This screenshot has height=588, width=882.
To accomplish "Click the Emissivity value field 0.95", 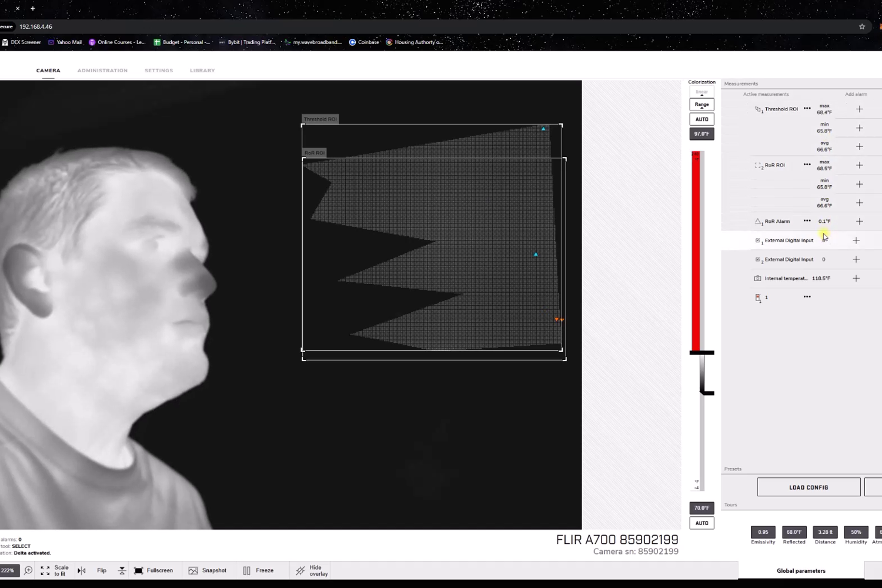I will click(x=763, y=532).
